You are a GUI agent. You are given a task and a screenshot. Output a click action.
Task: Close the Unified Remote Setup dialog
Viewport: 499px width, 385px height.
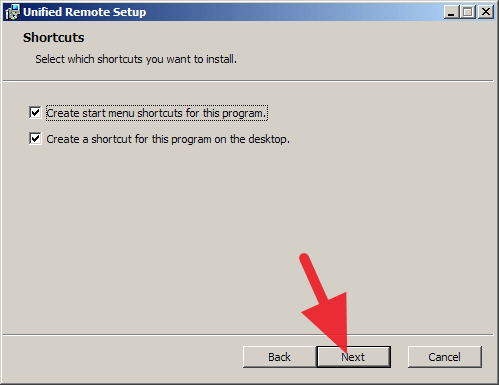486,12
